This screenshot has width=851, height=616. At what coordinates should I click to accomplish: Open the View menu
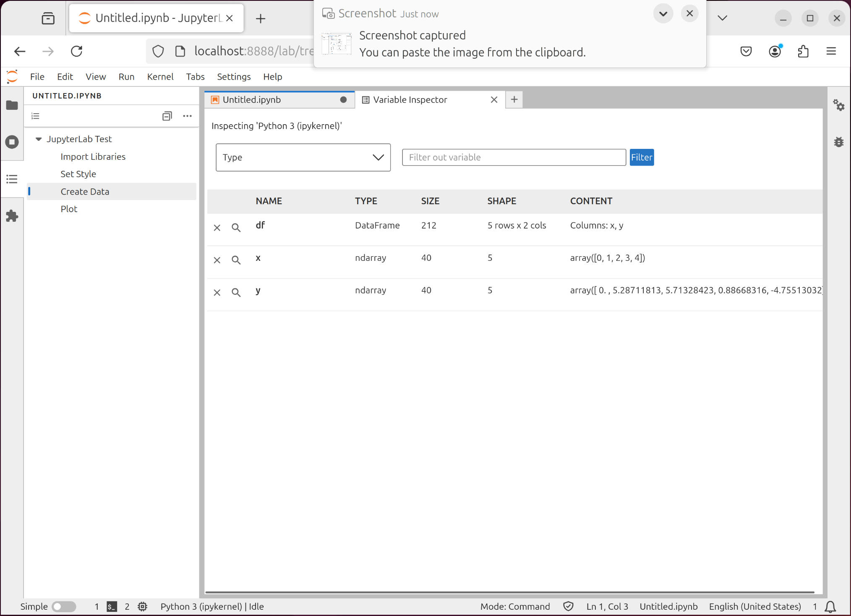click(x=96, y=77)
